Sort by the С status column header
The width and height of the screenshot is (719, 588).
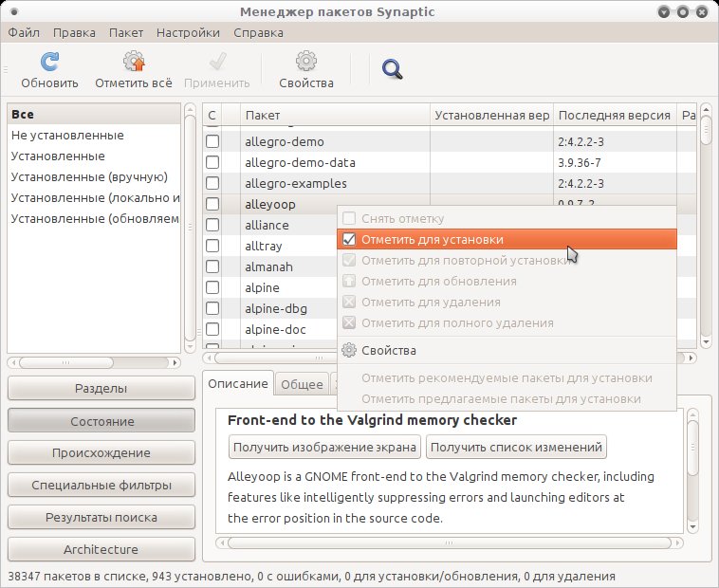tap(212, 115)
